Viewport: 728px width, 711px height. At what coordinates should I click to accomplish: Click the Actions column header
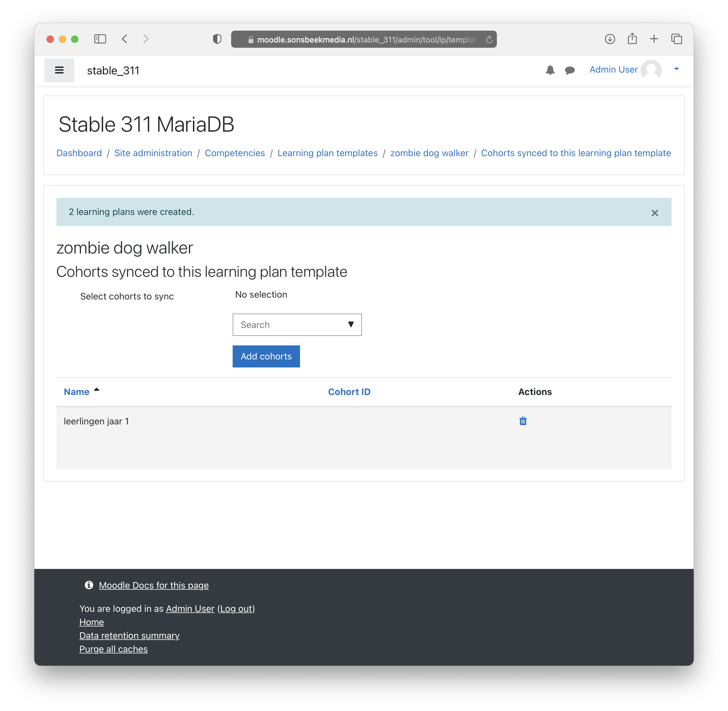[535, 392]
